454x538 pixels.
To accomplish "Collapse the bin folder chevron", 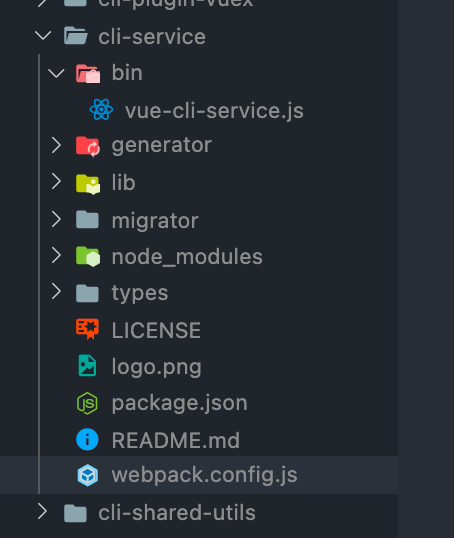I will [56, 73].
